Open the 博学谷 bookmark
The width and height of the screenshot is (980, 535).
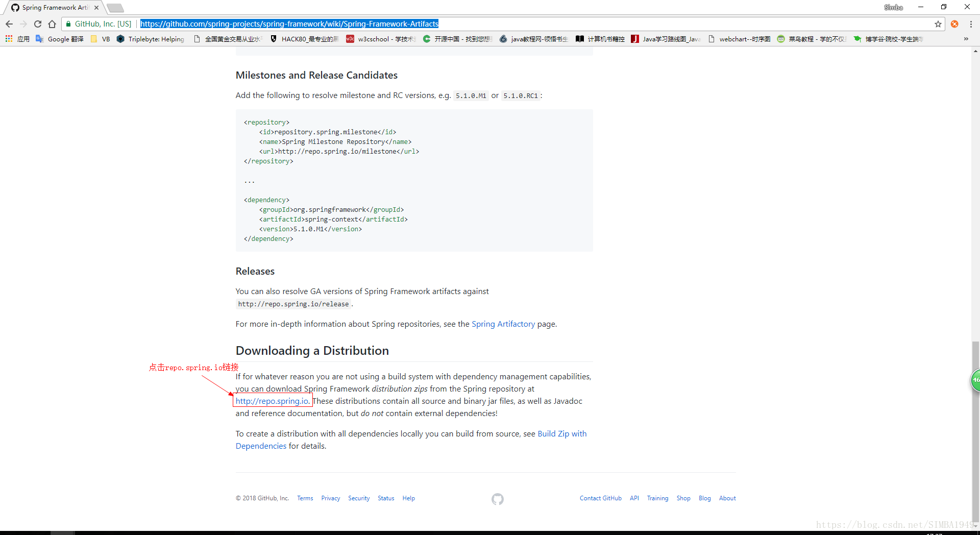889,39
